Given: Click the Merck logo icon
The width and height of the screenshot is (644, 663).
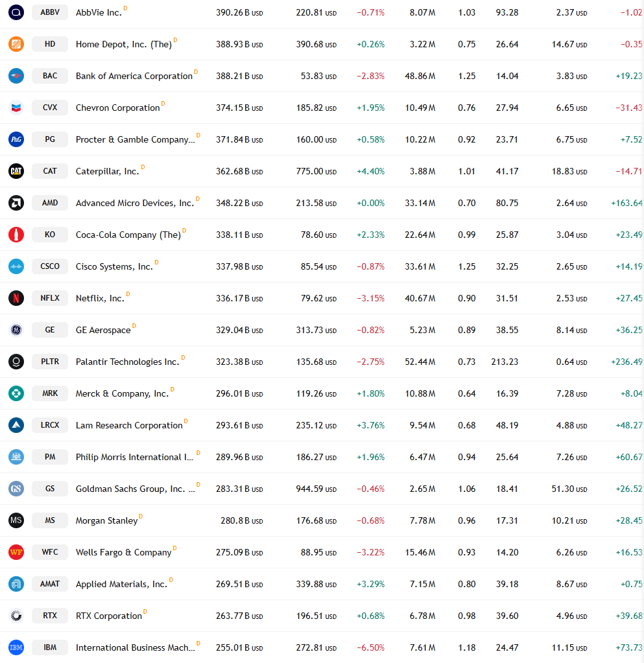Looking at the screenshot, I should (x=16, y=393).
